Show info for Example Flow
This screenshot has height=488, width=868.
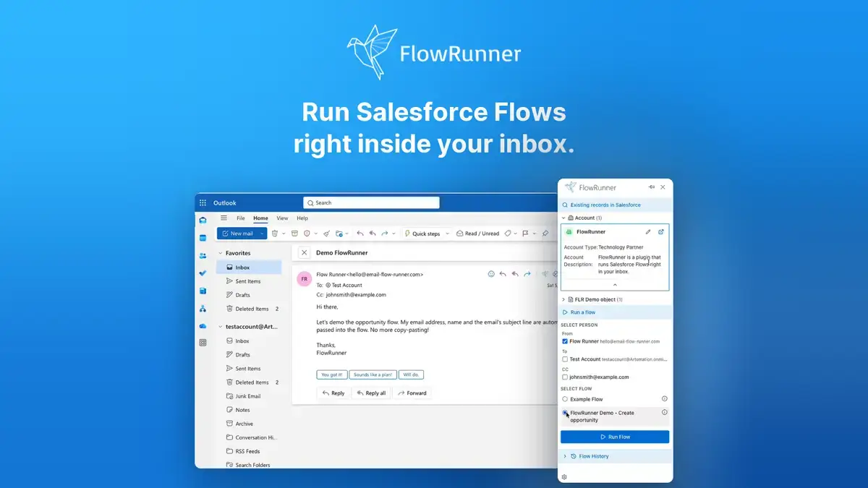point(665,399)
